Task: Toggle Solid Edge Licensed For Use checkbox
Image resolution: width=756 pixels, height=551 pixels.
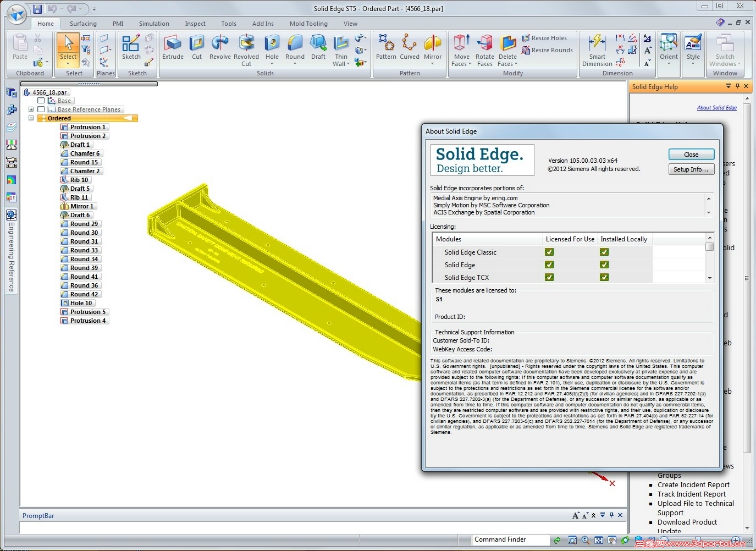Action: [x=549, y=265]
